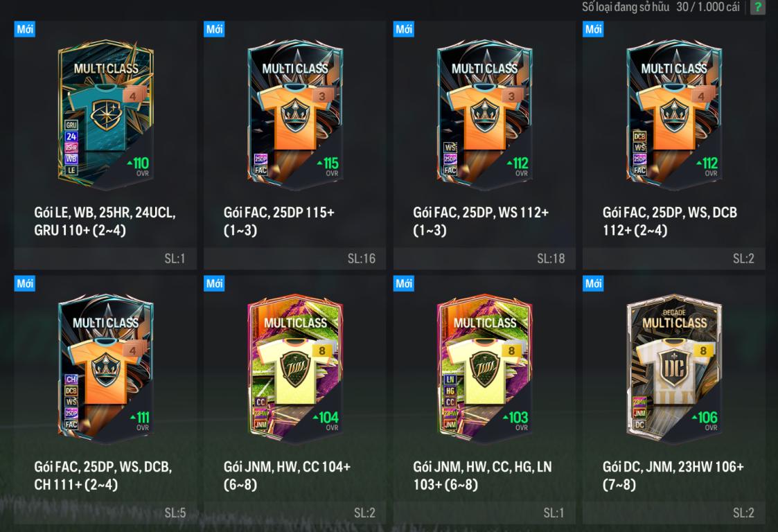Open Gói JNM, HW, CC, HG, LN 103+ title

pyautogui.click(x=482, y=475)
